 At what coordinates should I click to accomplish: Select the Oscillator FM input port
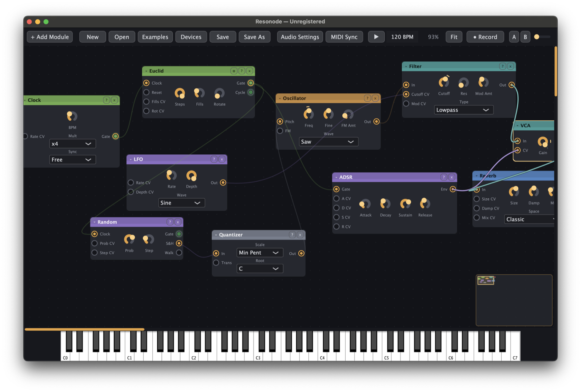pyautogui.click(x=280, y=131)
